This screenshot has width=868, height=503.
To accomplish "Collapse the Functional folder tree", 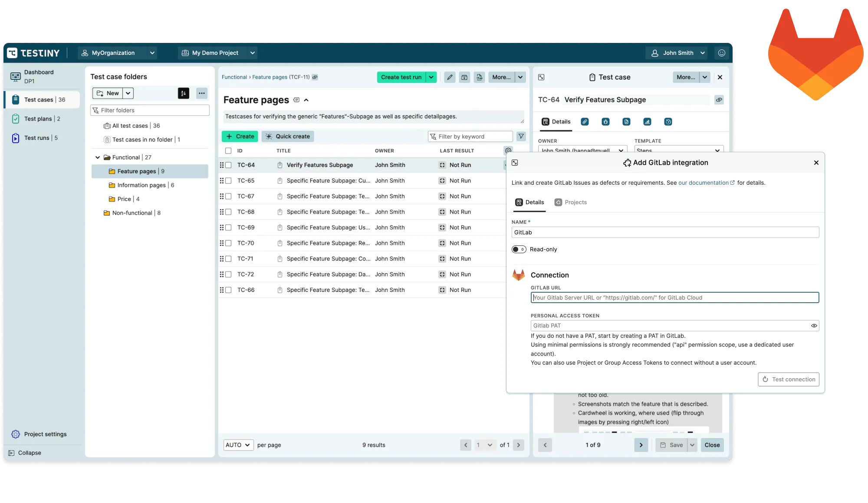I will (x=98, y=157).
